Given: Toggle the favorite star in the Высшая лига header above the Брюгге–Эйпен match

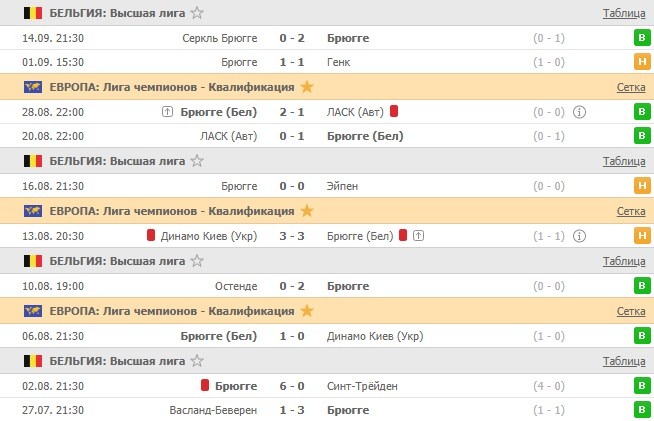Looking at the screenshot, I should (x=197, y=161).
